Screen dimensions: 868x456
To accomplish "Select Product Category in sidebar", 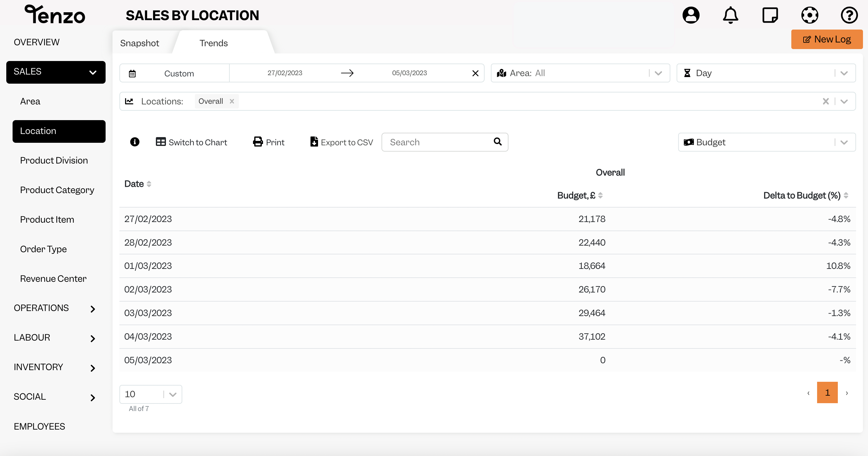I will 57,190.
